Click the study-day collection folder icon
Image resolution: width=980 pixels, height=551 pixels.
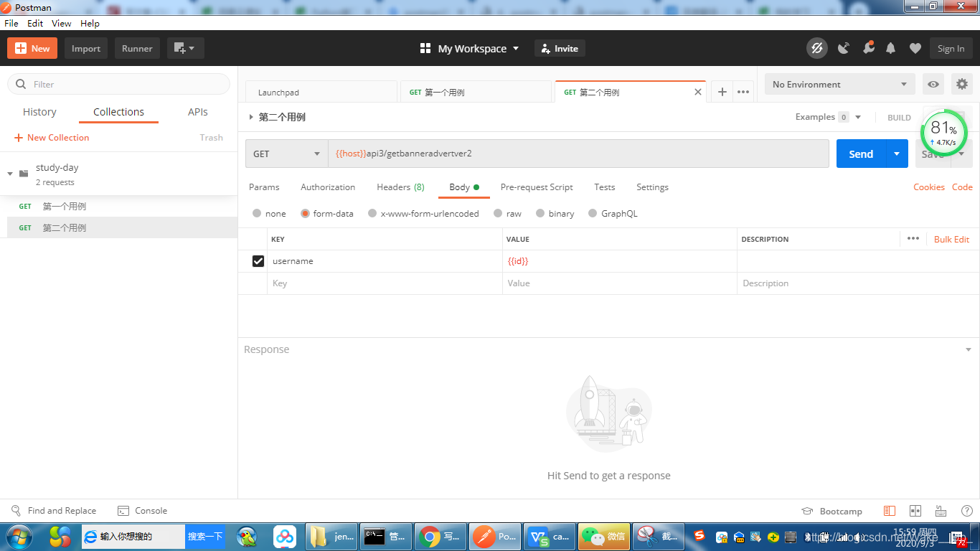tap(24, 174)
